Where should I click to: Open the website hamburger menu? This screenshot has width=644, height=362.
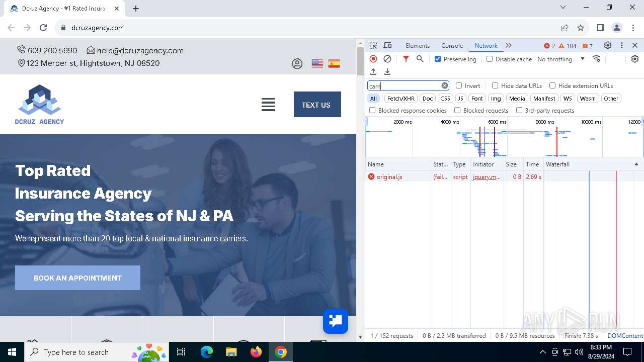[x=268, y=105]
